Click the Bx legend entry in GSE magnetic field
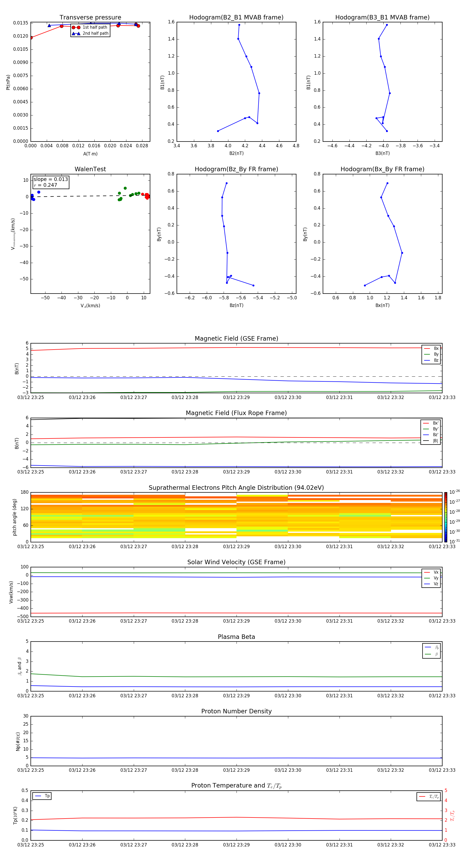The width and height of the screenshot is (473, 868). pyautogui.click(x=431, y=349)
